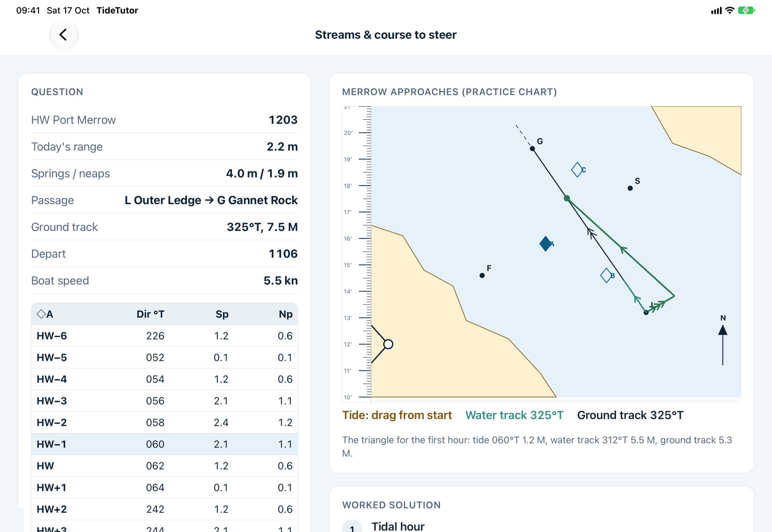Tap depart time 1106
Image resolution: width=772 pixels, height=532 pixels.
[x=283, y=254]
